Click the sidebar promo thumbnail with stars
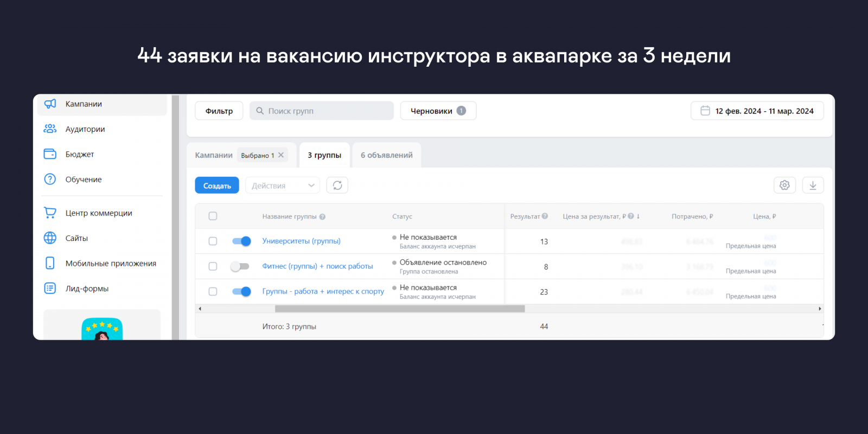 click(x=102, y=329)
